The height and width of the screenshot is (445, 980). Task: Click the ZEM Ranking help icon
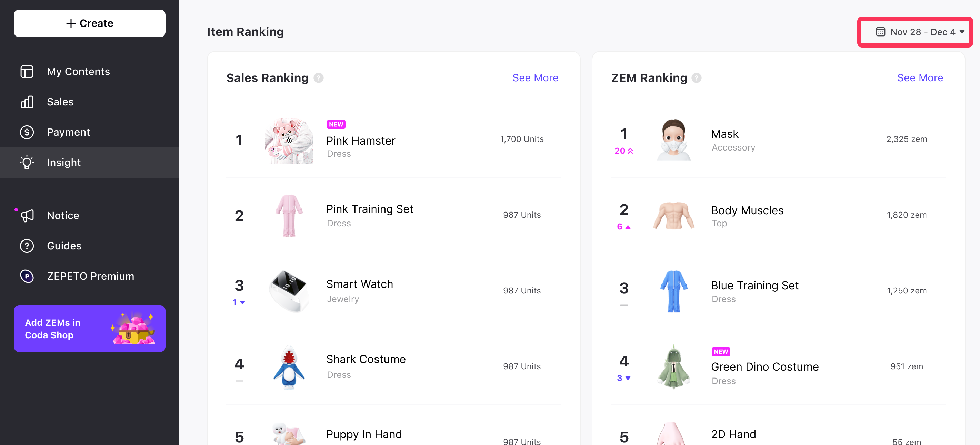[696, 78]
